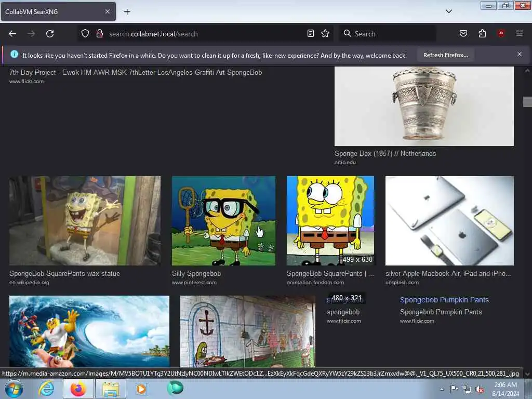The width and height of the screenshot is (532, 399).
Task: Open the SpongeBob surfing wave movie image
Action: click(89, 331)
